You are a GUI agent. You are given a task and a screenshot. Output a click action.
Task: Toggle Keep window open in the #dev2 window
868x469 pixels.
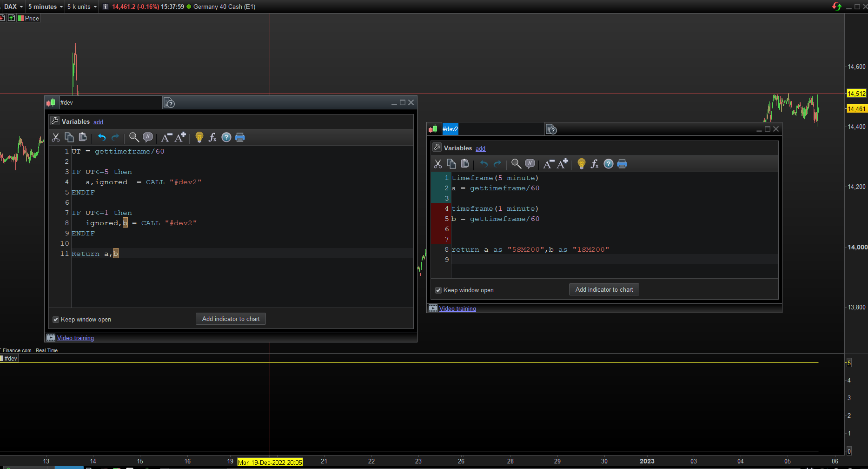click(438, 290)
